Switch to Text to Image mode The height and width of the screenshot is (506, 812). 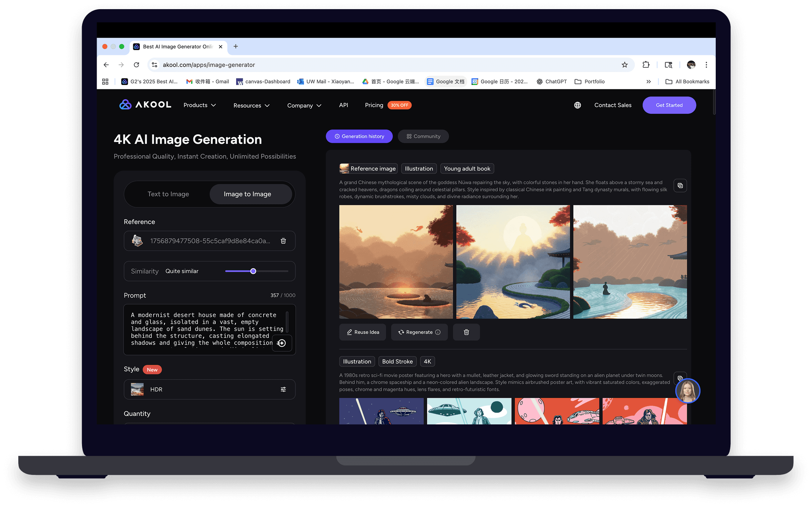(x=168, y=194)
